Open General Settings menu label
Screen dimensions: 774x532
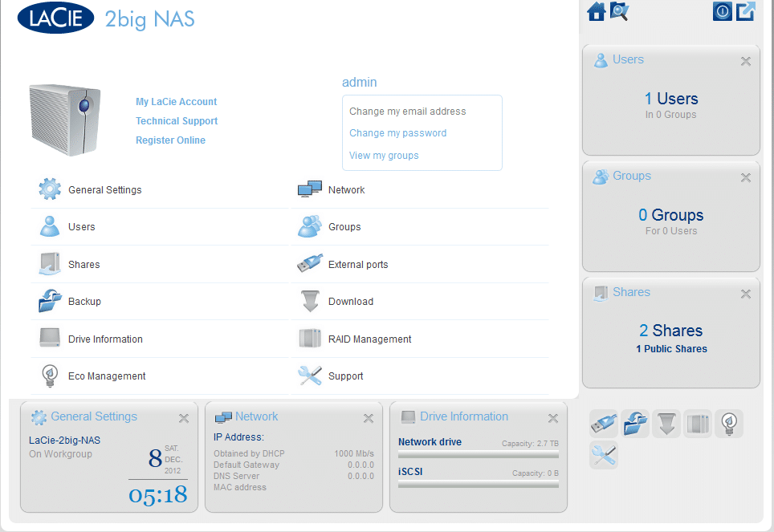(x=104, y=190)
